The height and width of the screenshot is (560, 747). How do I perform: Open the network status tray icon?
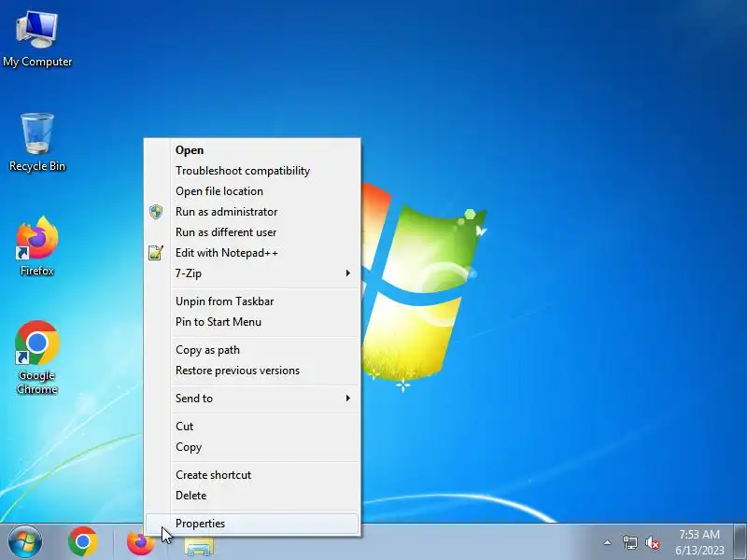(x=629, y=542)
